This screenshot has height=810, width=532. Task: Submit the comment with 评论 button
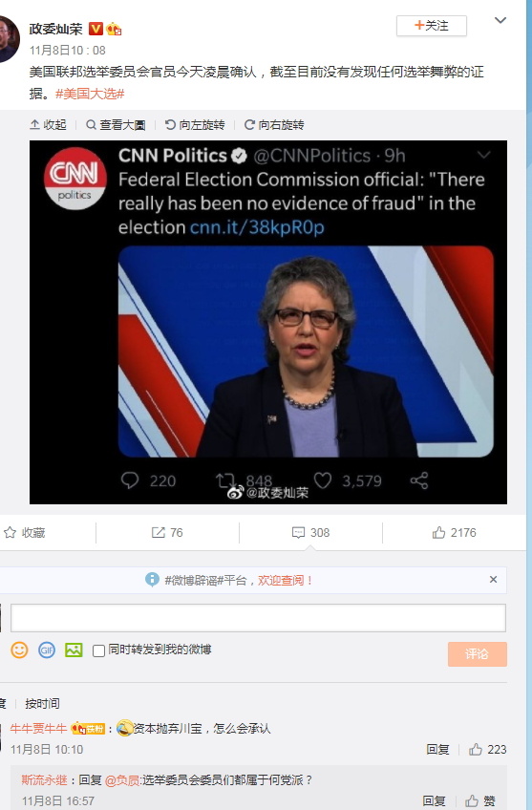477,654
